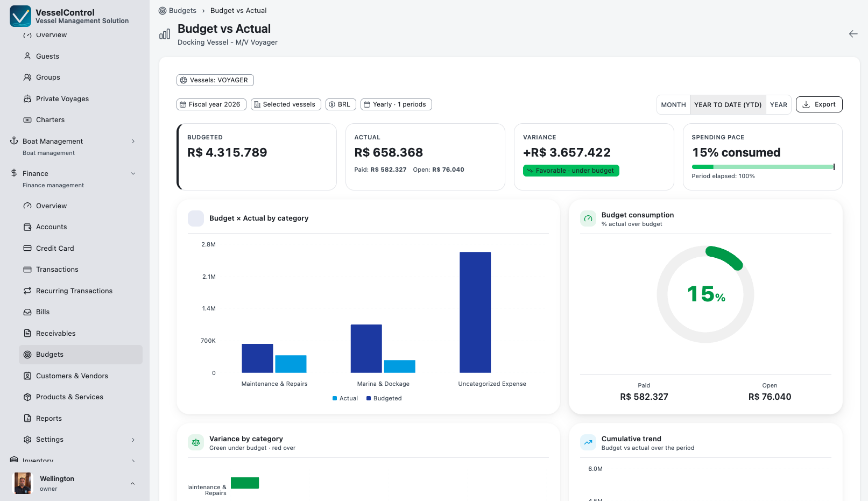This screenshot has height=501, width=868.
Task: Click the Receivables document icon
Action: coord(27,333)
